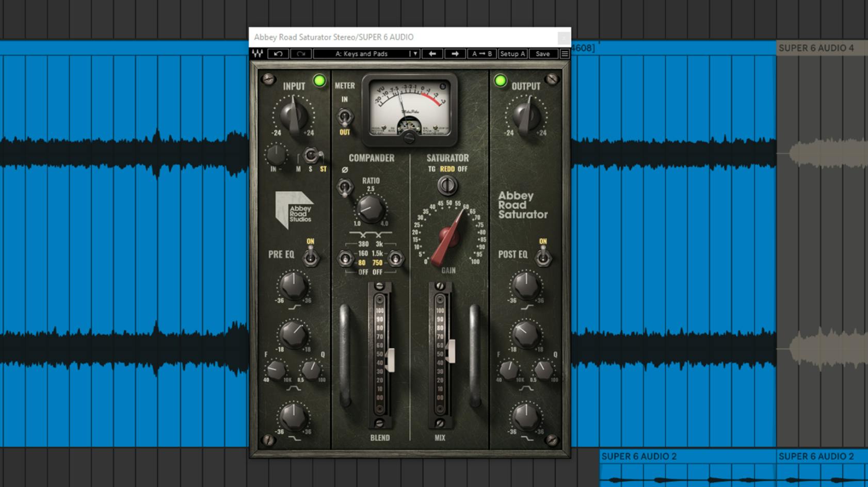The width and height of the screenshot is (868, 487).
Task: Select the highlighted 80 crossover value
Action: [x=362, y=263]
